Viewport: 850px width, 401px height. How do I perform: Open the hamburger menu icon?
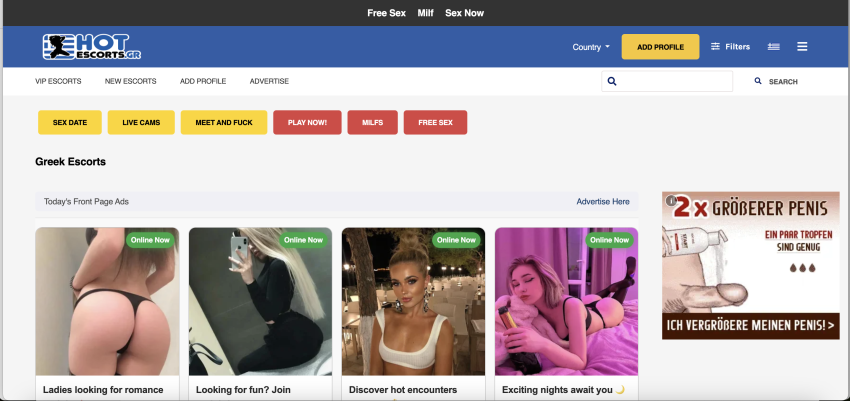[x=802, y=47]
